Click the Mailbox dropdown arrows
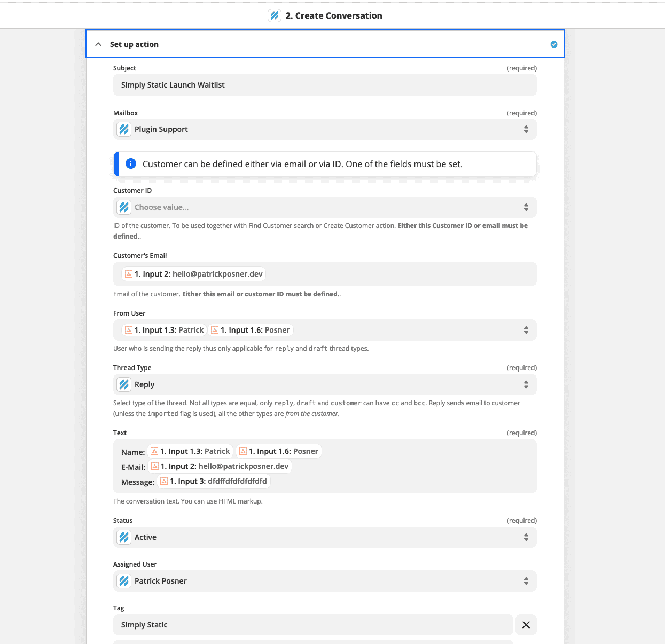 (526, 129)
